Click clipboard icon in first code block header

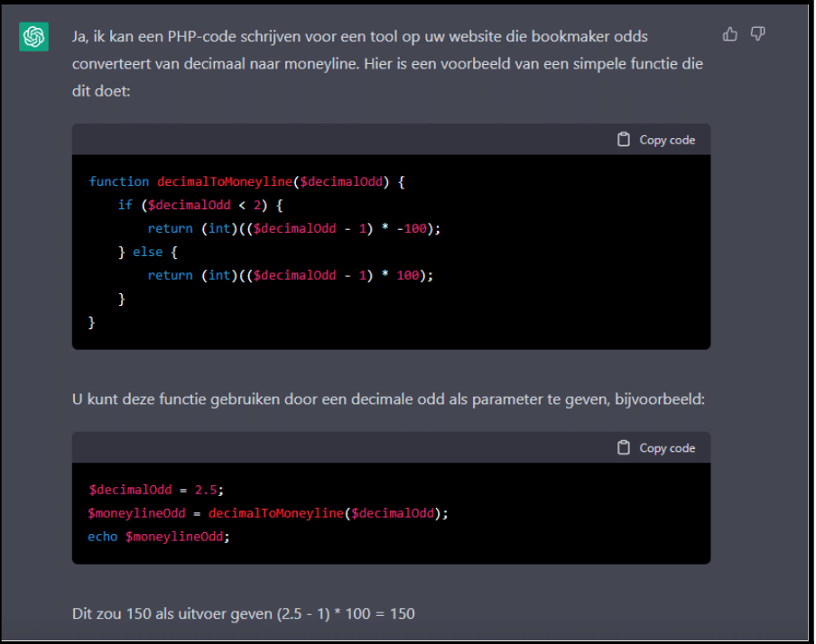click(624, 140)
